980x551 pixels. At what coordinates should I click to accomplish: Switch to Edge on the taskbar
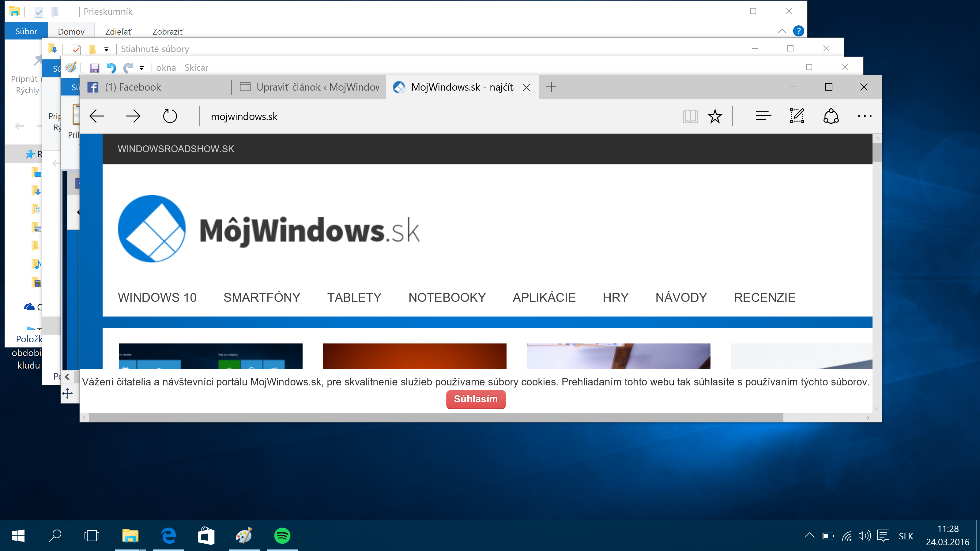[168, 536]
